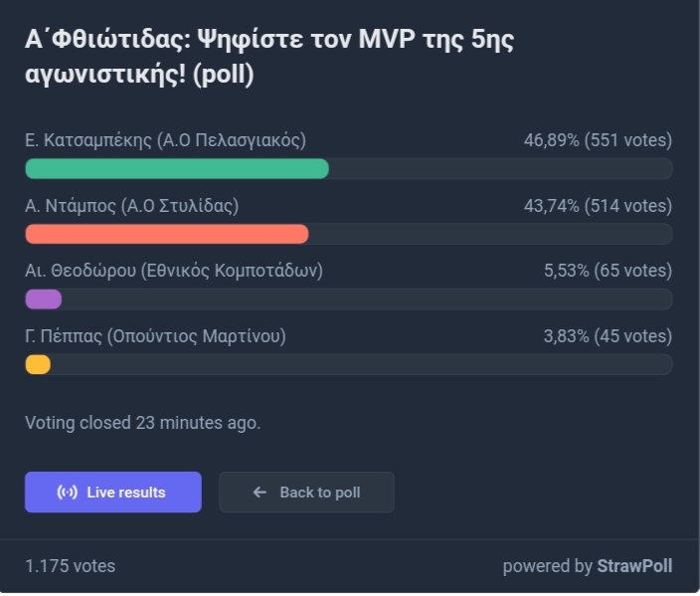Click the red bar for Α. Ντάμπος
This screenshot has width=700, height=596.
coord(166,234)
